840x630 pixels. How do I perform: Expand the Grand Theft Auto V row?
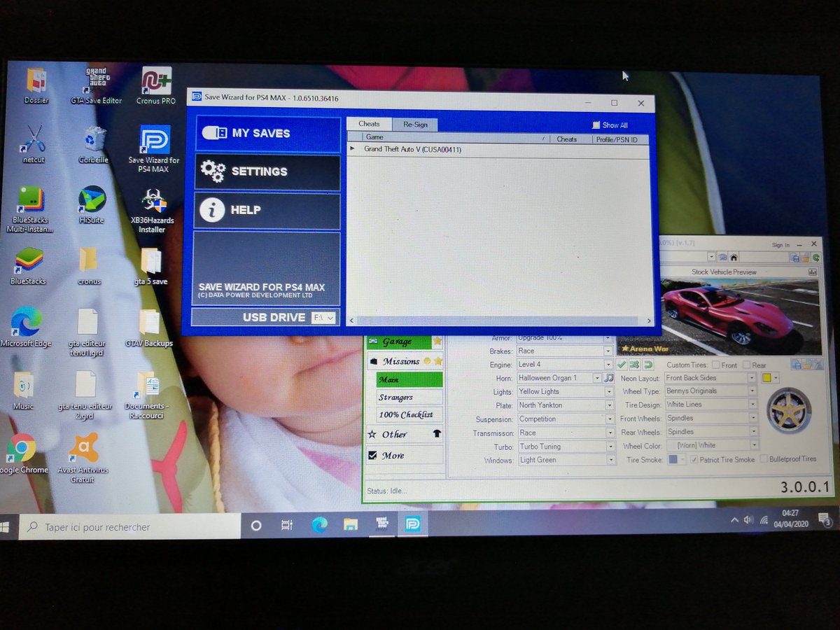[x=352, y=149]
